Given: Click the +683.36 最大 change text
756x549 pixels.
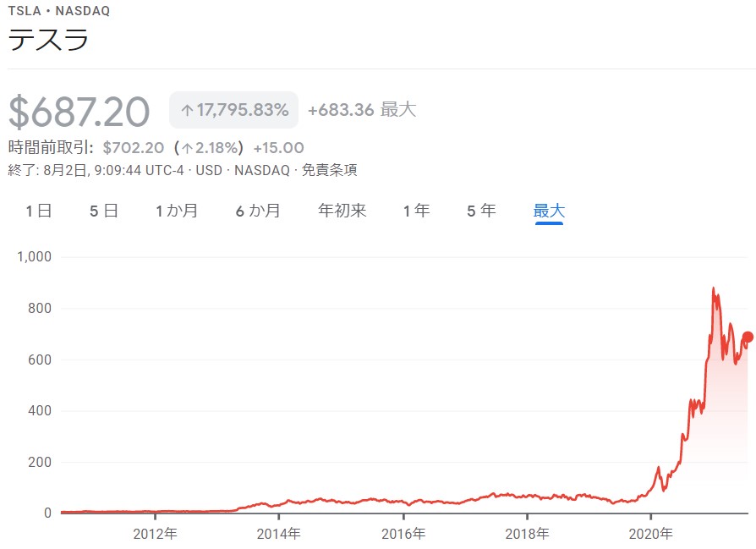Looking at the screenshot, I should click(x=362, y=110).
